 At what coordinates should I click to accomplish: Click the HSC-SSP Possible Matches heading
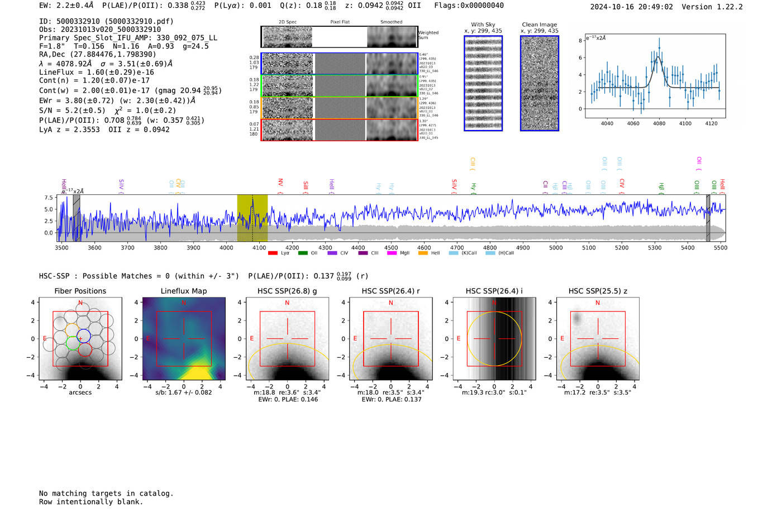tap(139, 276)
